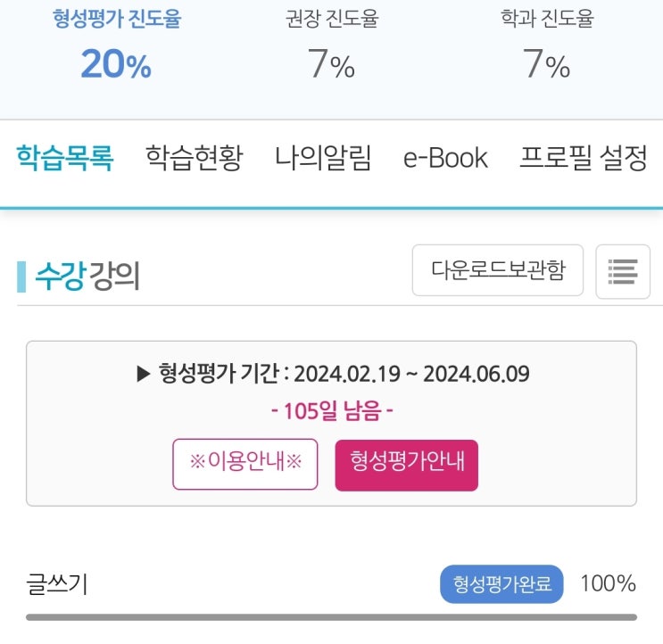663x644 pixels.
Task: Click the 글쓰기 progress bar
Action: pos(331,616)
